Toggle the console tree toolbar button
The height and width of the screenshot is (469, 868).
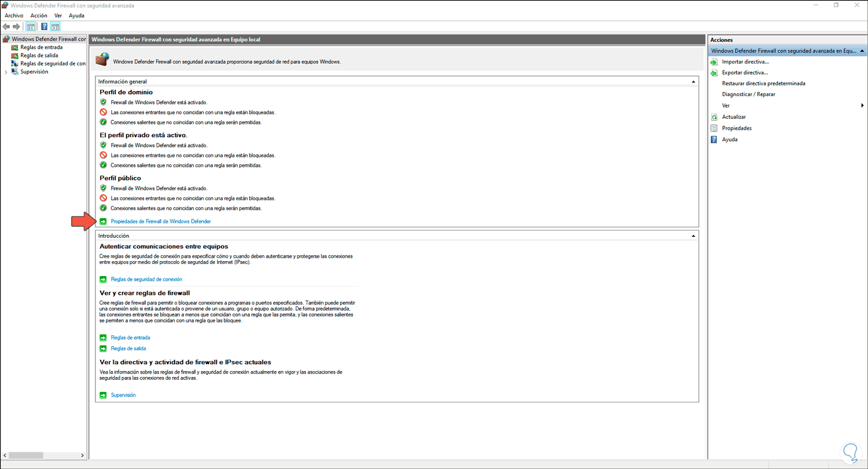(x=31, y=27)
